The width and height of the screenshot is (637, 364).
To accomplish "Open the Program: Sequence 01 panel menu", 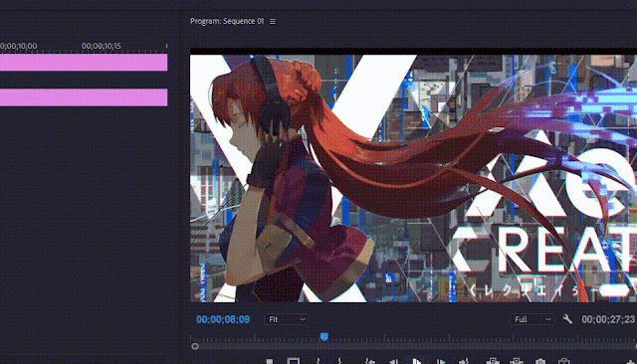I will point(273,22).
